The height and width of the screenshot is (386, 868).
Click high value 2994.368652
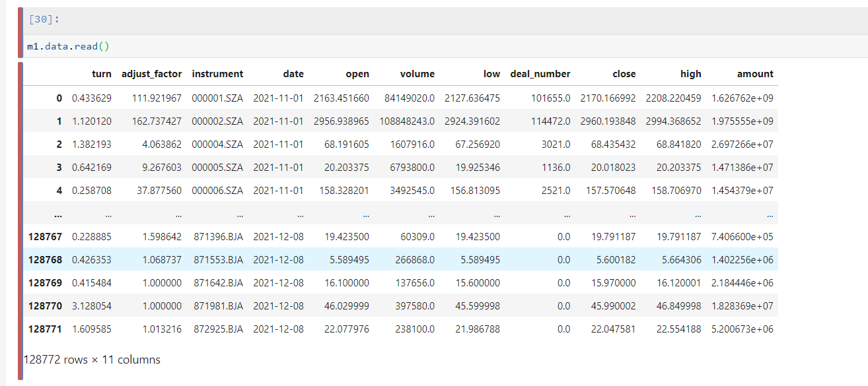674,121
